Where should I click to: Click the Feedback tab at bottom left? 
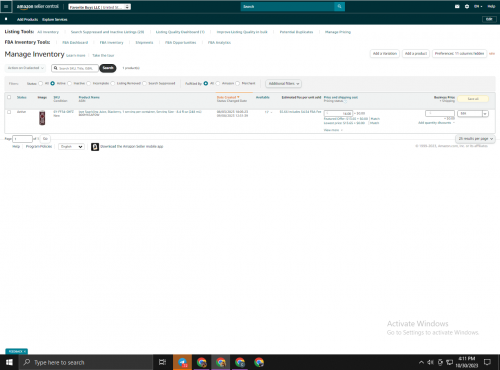16,351
